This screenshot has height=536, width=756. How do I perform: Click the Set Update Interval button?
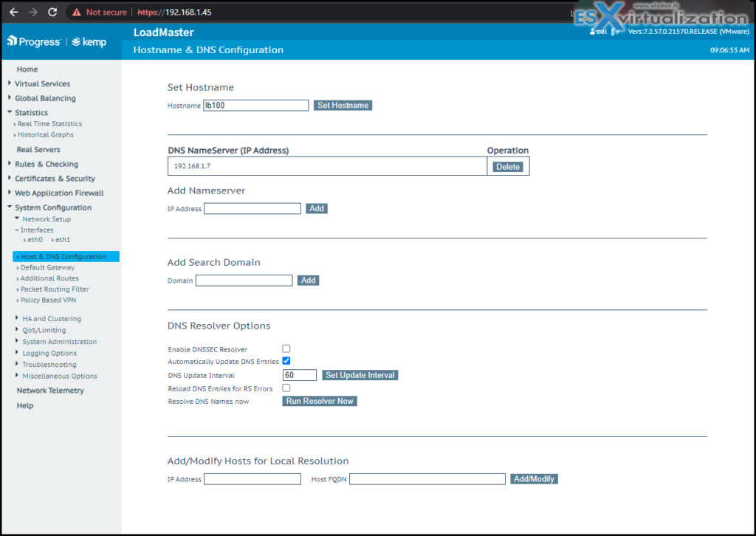360,375
